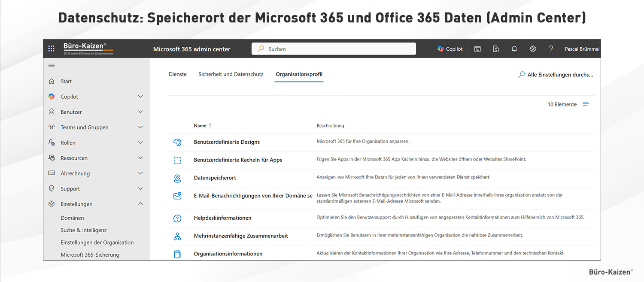Screen dimensions: 644x282
Task: Click description 'Microsoft 365 für Ihre Organisation anpassen.'
Action: pyautogui.click(x=363, y=141)
